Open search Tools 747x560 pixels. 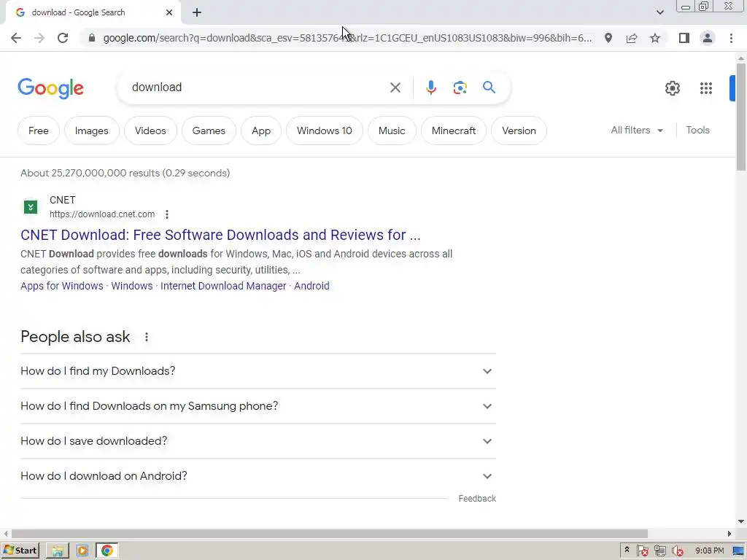[x=697, y=130]
